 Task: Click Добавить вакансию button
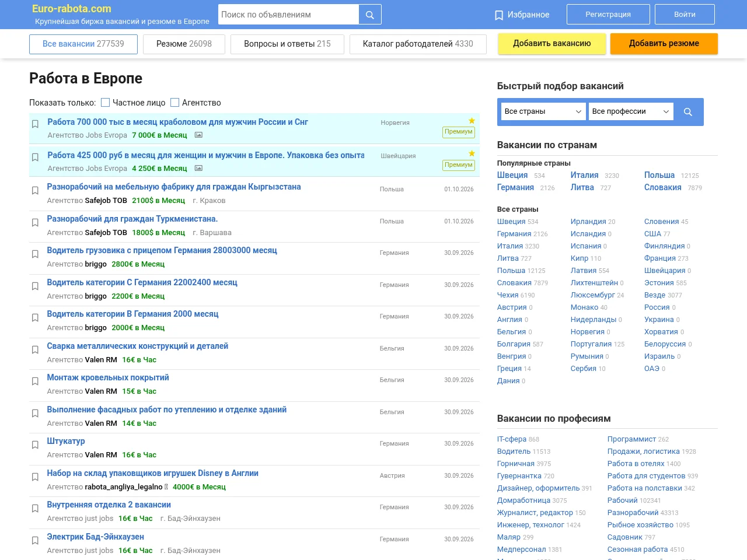[551, 44]
